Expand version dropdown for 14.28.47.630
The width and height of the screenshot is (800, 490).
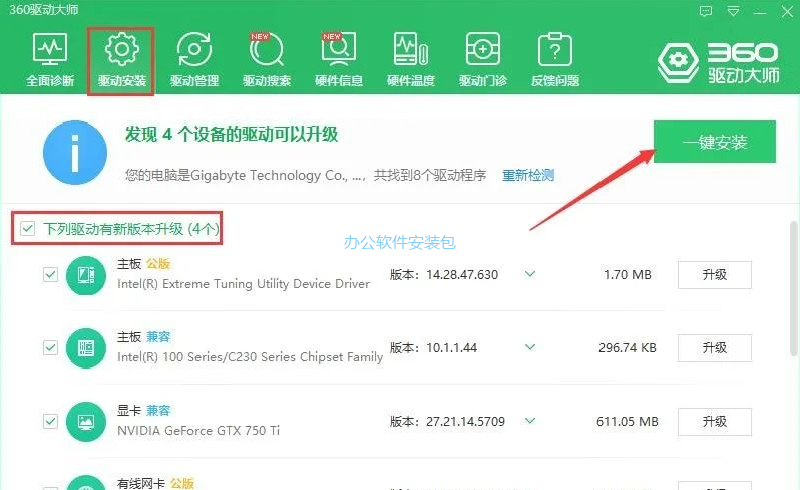(x=530, y=274)
